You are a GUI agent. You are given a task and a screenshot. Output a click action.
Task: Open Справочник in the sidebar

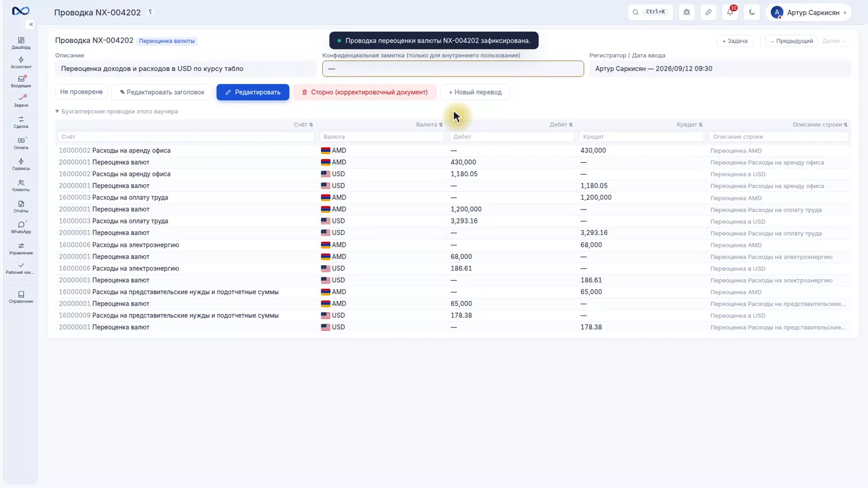[21, 297]
